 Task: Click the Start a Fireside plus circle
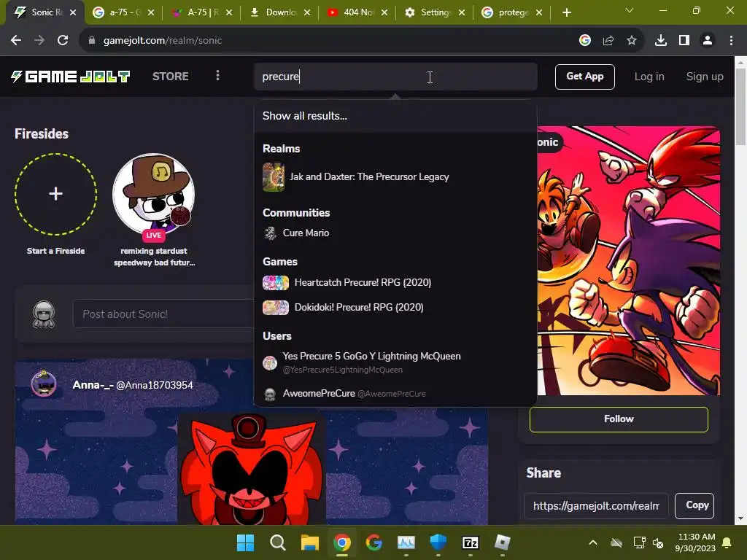coord(55,194)
